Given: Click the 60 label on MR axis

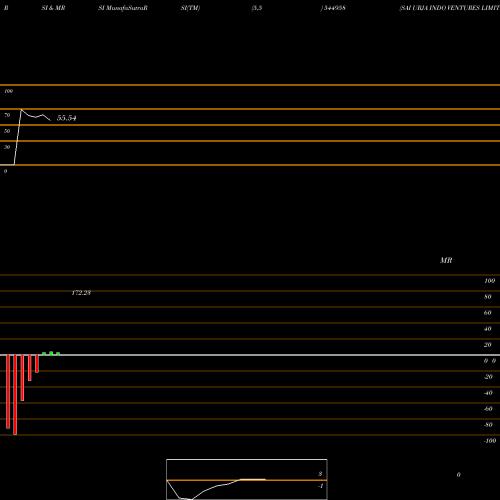Looking at the screenshot, I should pos(488,313).
